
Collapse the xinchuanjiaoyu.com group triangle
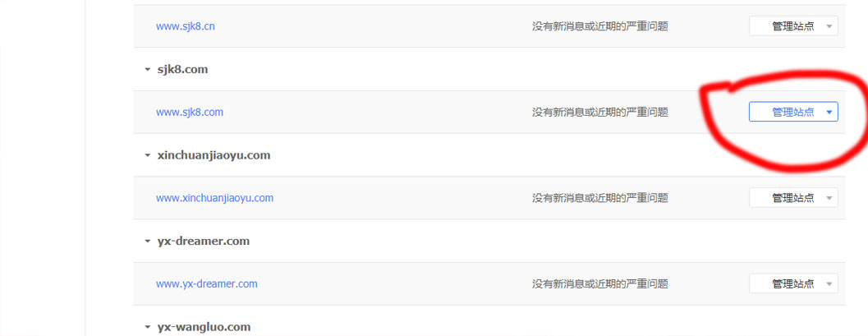pos(147,155)
